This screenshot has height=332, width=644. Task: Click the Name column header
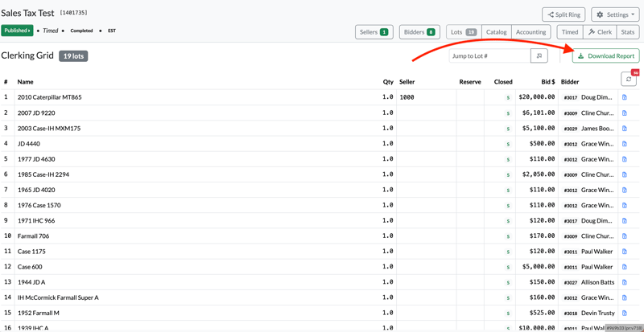[26, 82]
